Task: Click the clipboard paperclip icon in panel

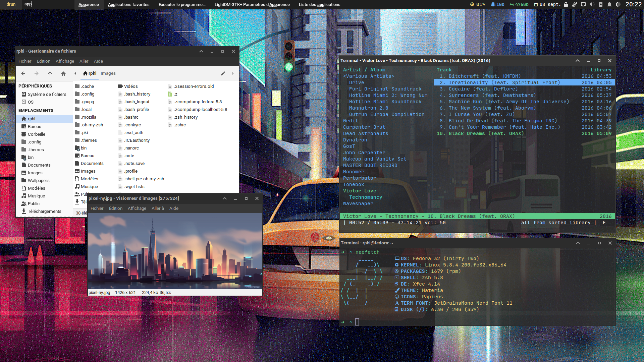Action: (x=574, y=4)
